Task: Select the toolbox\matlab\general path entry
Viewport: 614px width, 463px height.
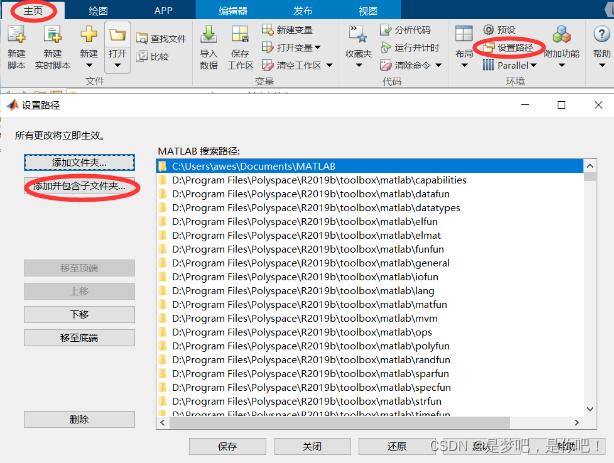Action: pos(370,263)
